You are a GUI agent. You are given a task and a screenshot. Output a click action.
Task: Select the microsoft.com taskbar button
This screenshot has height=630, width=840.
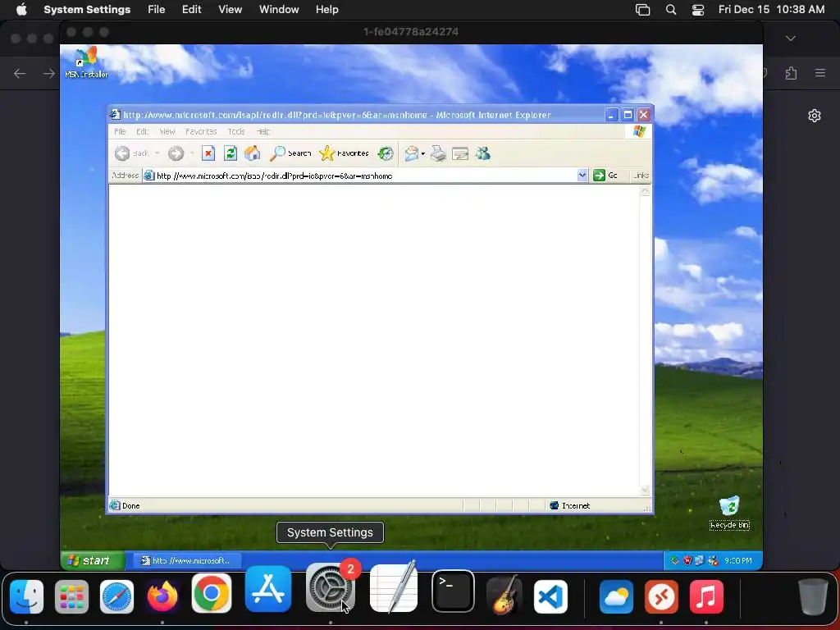tap(187, 560)
